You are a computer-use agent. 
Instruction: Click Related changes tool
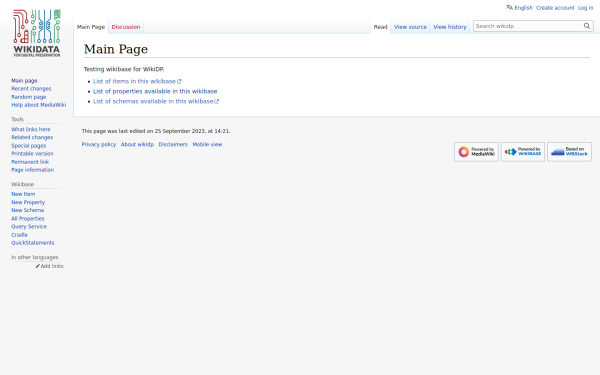pyautogui.click(x=32, y=137)
